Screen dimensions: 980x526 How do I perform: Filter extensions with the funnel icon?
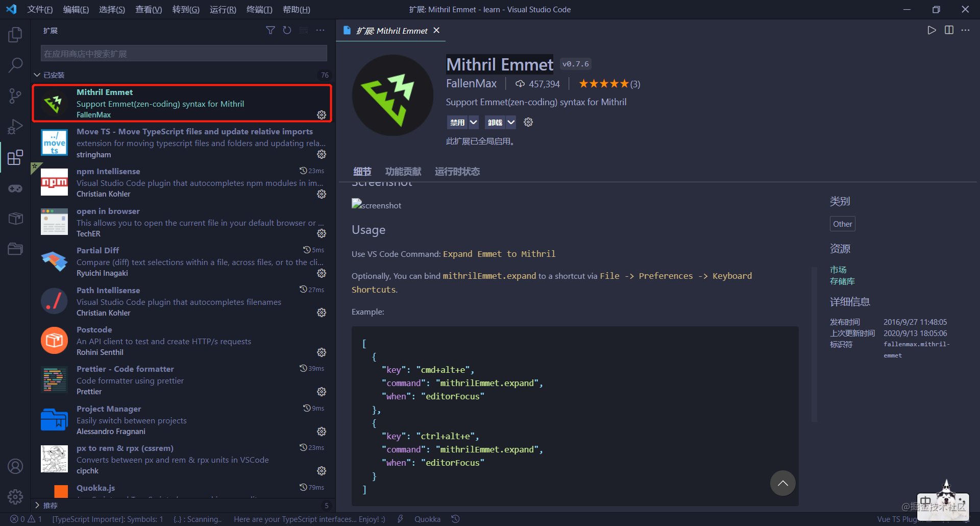coord(271,31)
